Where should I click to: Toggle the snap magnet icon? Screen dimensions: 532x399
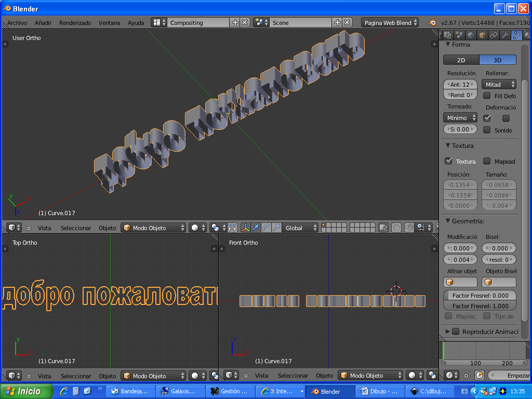coord(409,228)
